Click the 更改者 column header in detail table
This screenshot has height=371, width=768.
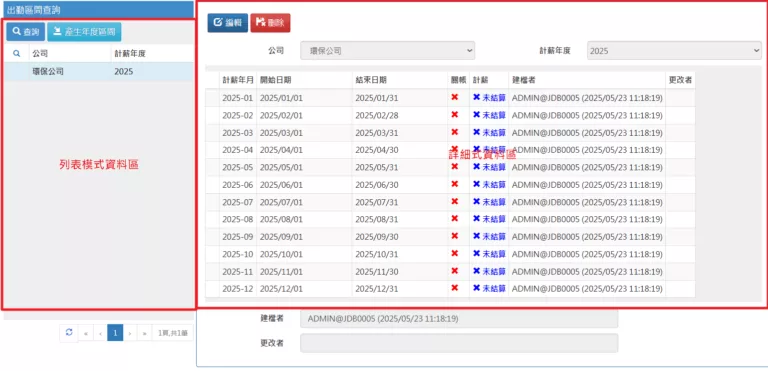tap(680, 80)
